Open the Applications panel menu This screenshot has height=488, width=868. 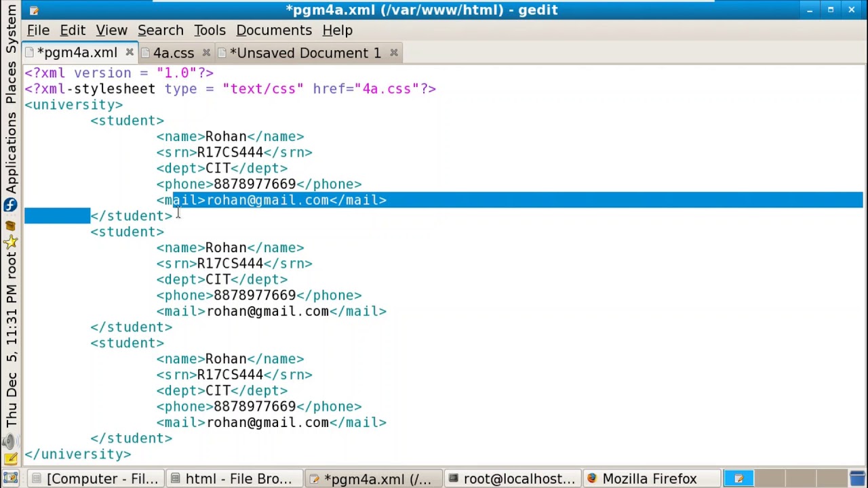pyautogui.click(x=11, y=153)
